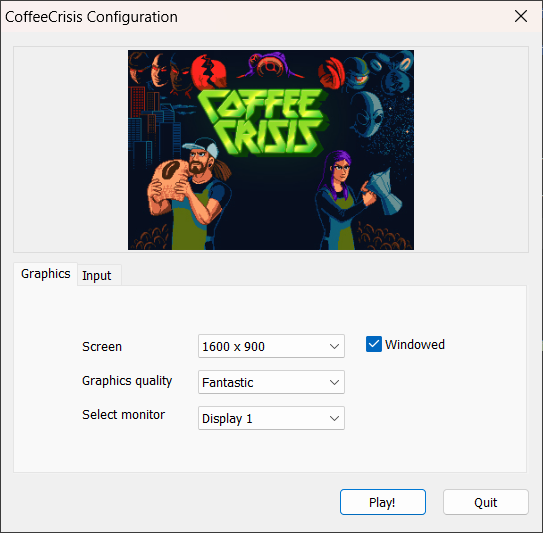Close the CoffeeCrisis Configuration window
The height and width of the screenshot is (533, 543).
pos(521,16)
